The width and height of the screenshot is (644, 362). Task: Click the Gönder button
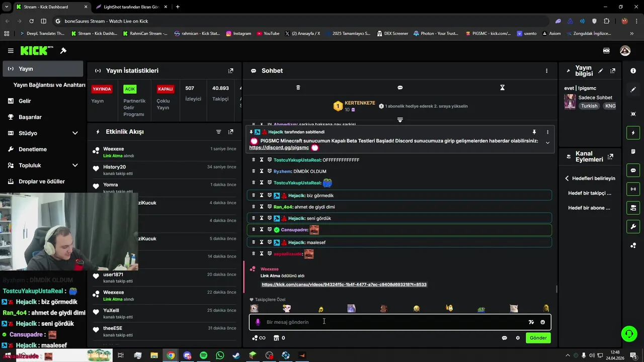click(538, 338)
